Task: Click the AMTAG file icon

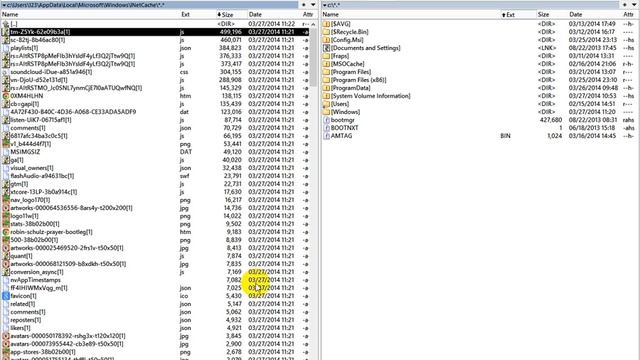Action: [326, 136]
